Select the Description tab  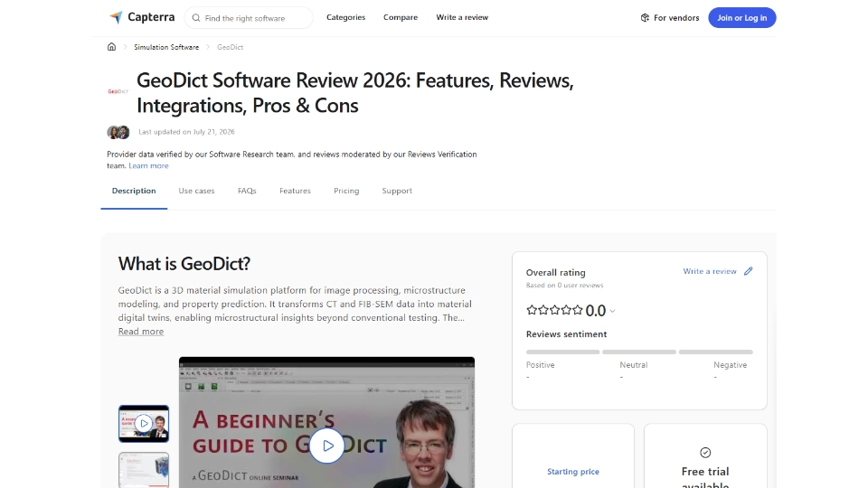click(134, 191)
